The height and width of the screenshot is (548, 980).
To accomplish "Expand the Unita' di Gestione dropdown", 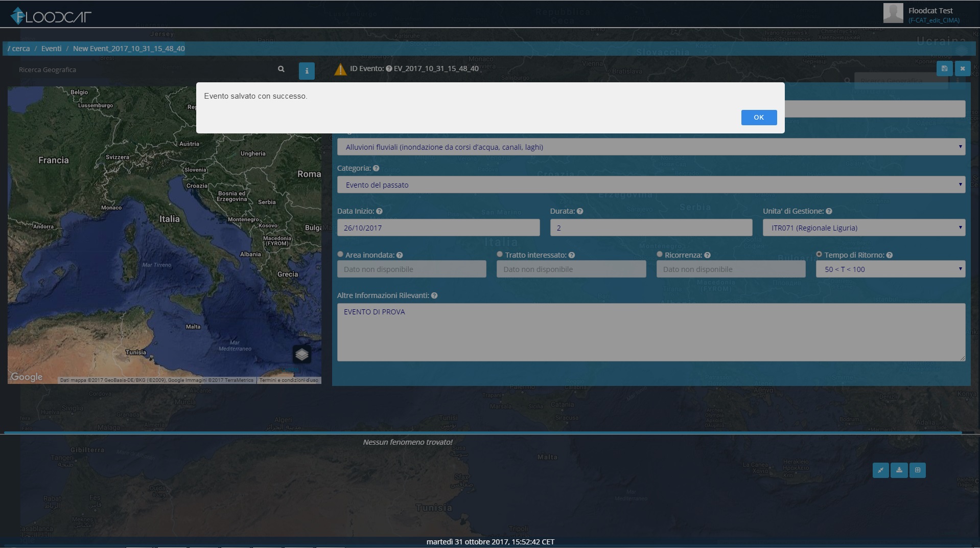I will pyautogui.click(x=864, y=228).
